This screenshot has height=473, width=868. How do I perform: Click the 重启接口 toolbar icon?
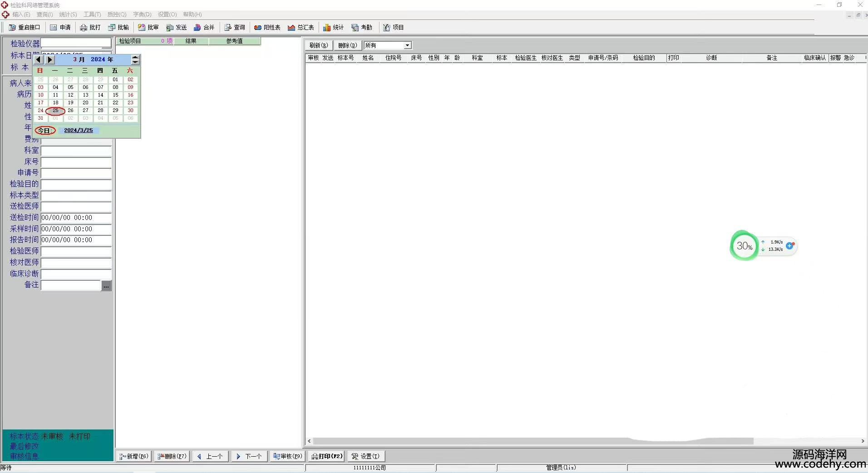[12, 28]
